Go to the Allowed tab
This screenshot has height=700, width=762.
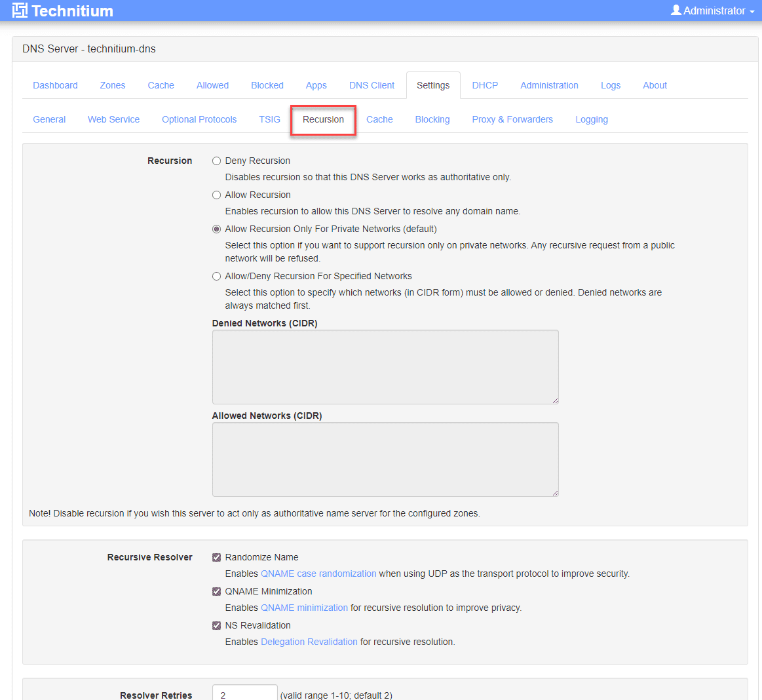tap(212, 86)
